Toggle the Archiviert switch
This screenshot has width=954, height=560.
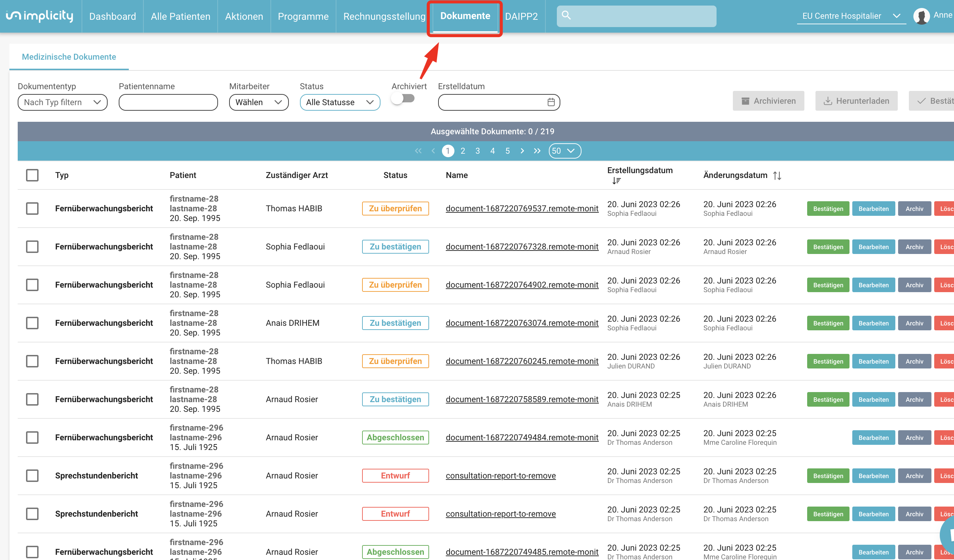[x=403, y=99]
